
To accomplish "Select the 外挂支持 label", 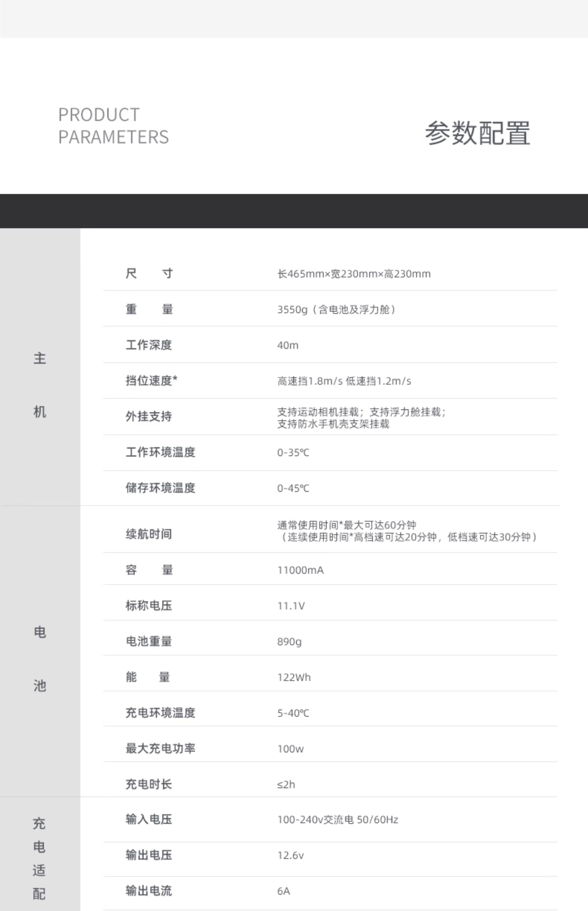I will coord(149,416).
